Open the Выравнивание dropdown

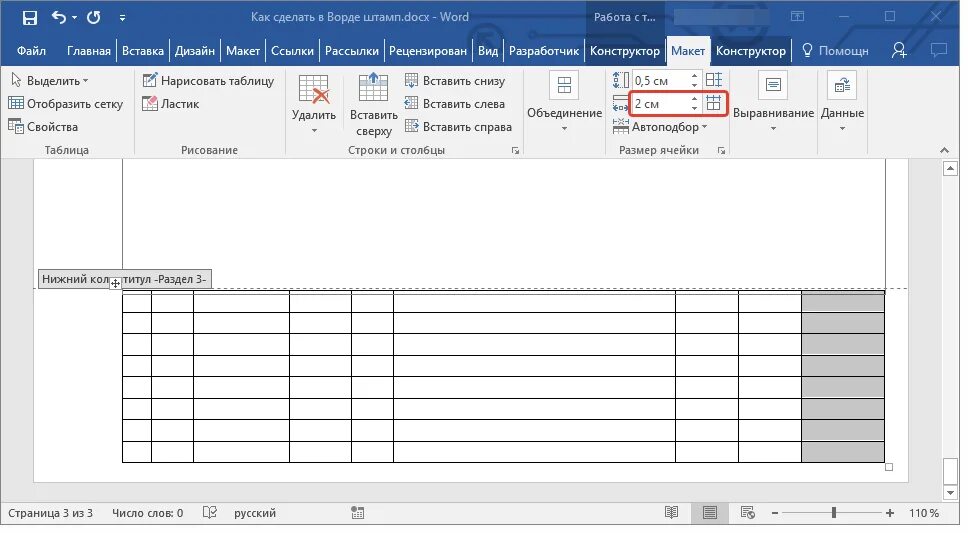[x=774, y=103]
